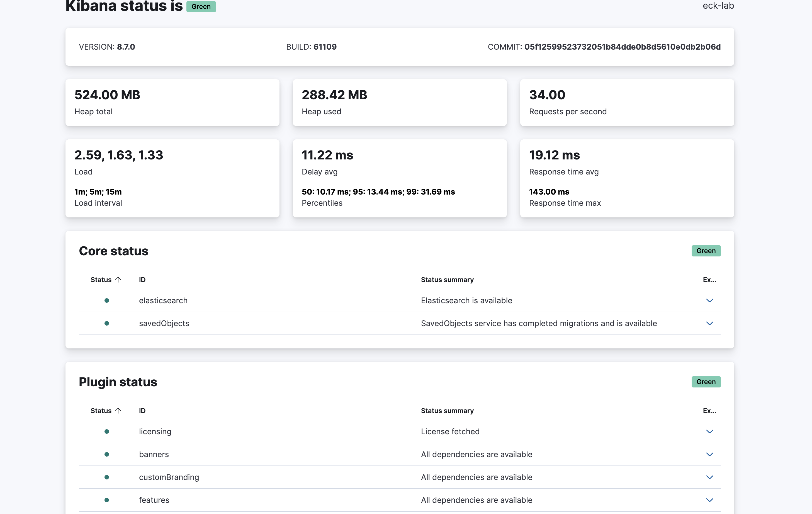
Task: Expand the elasticsearch row details
Action: click(x=709, y=300)
